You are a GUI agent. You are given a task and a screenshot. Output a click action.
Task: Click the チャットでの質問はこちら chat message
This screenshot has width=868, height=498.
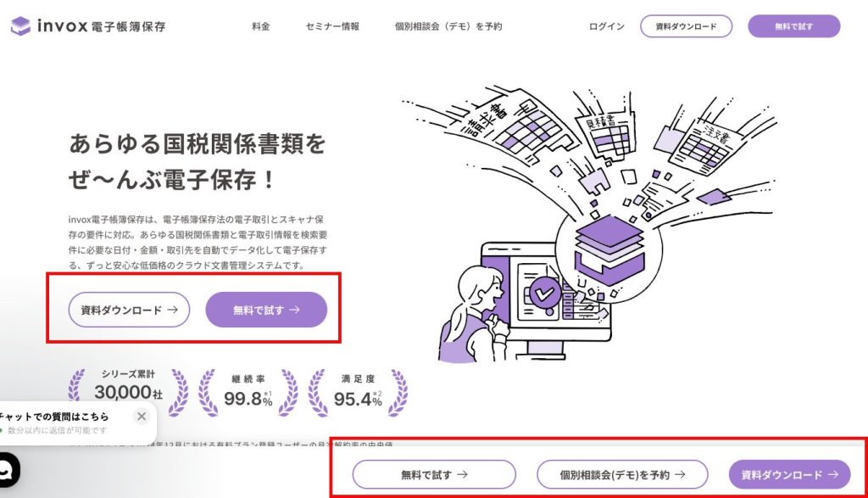point(55,417)
